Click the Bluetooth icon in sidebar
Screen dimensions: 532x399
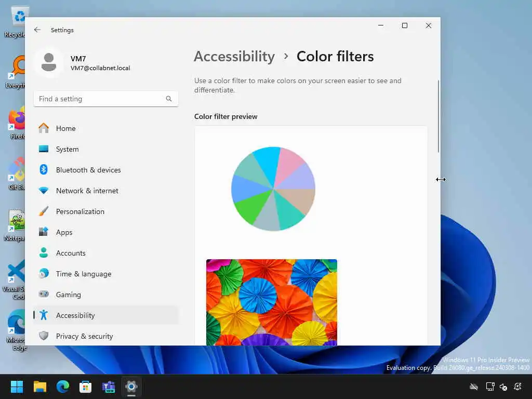44,170
